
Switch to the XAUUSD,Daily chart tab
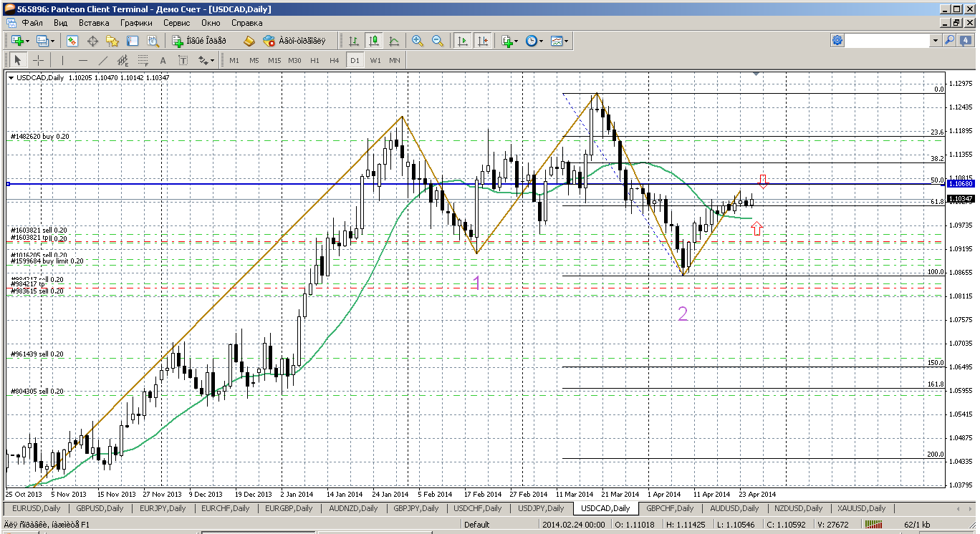(x=861, y=508)
